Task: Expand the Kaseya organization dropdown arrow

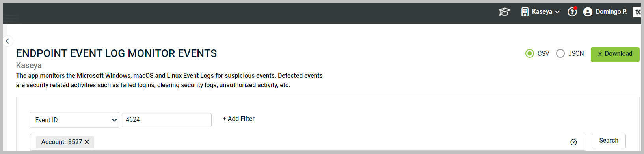Action: point(557,12)
